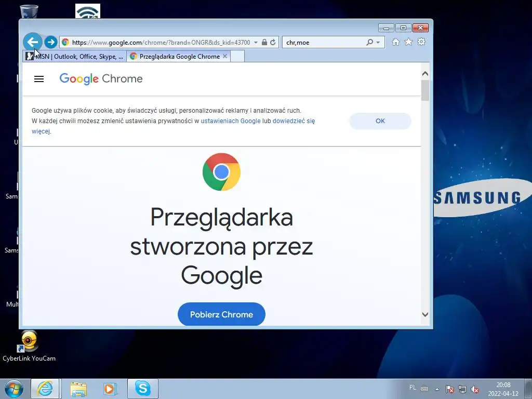Select the CyberLink YouCam desktop icon

[29, 347]
